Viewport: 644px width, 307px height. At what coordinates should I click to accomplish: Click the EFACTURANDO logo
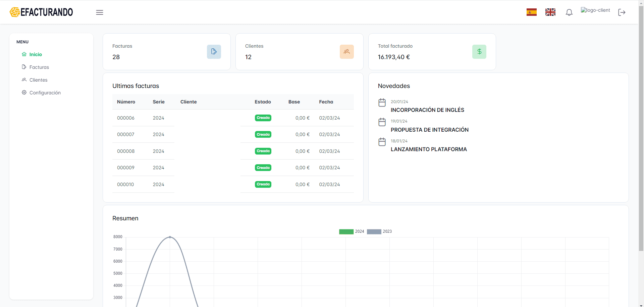pos(41,12)
